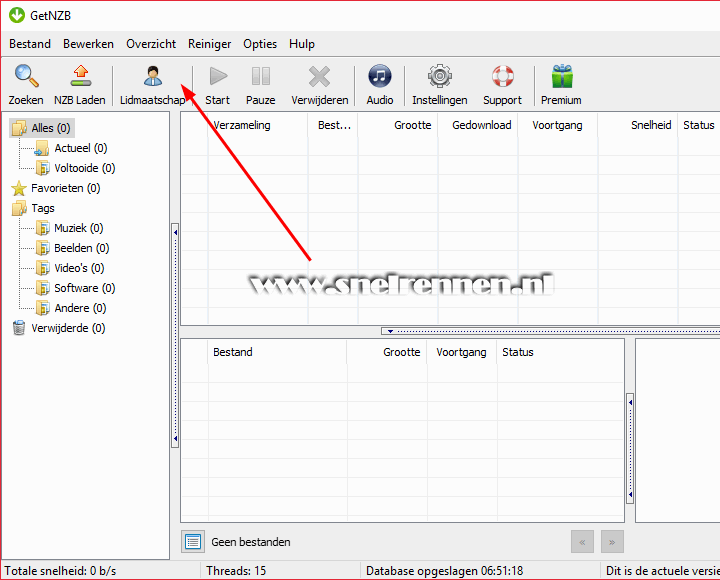The height and width of the screenshot is (580, 720).
Task: Click the Verwijderde trash bin icon
Action: pos(19,328)
